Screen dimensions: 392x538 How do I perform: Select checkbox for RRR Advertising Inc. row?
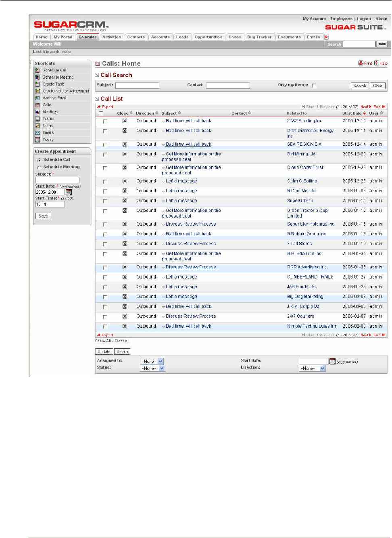click(105, 268)
